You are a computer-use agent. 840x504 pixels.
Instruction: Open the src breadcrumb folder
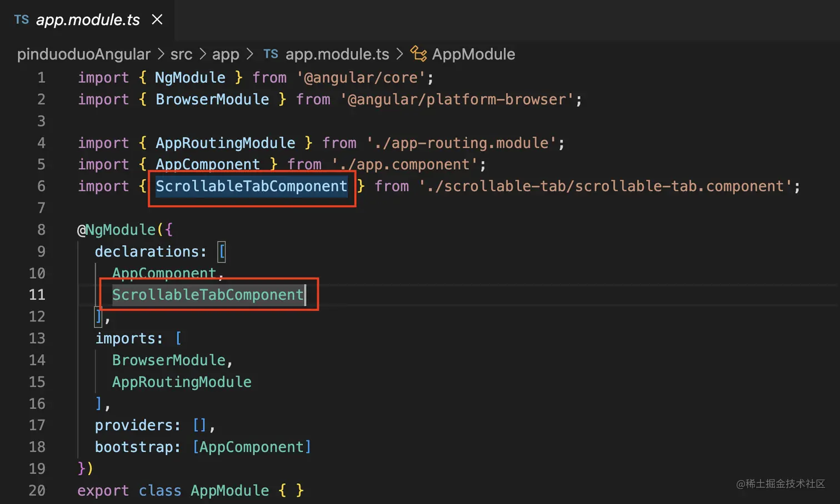pyautogui.click(x=181, y=54)
